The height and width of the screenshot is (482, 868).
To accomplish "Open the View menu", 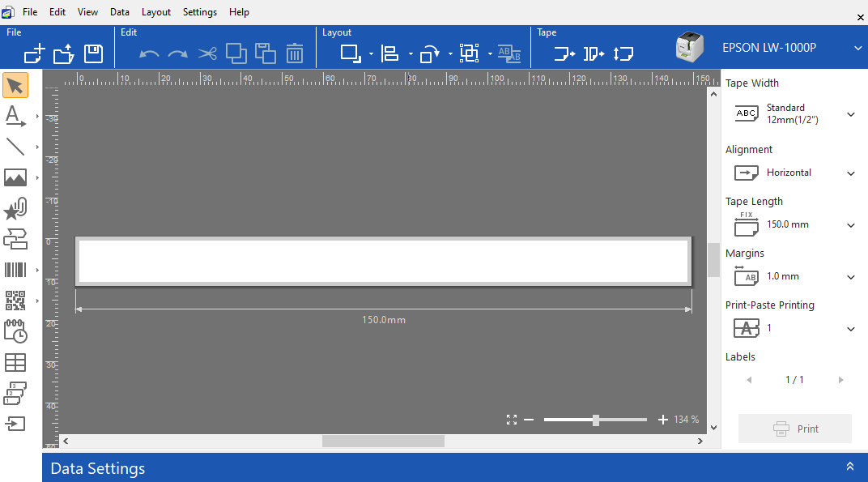I will (87, 12).
